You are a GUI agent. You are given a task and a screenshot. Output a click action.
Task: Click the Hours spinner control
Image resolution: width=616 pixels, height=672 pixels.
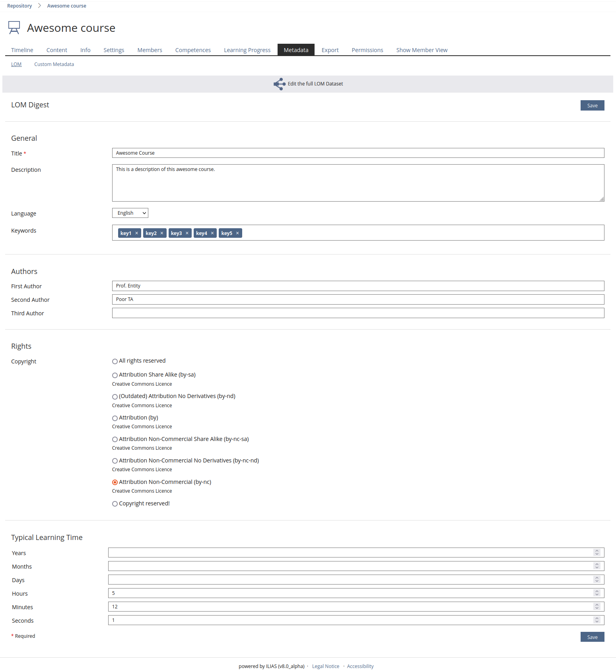pyautogui.click(x=597, y=593)
